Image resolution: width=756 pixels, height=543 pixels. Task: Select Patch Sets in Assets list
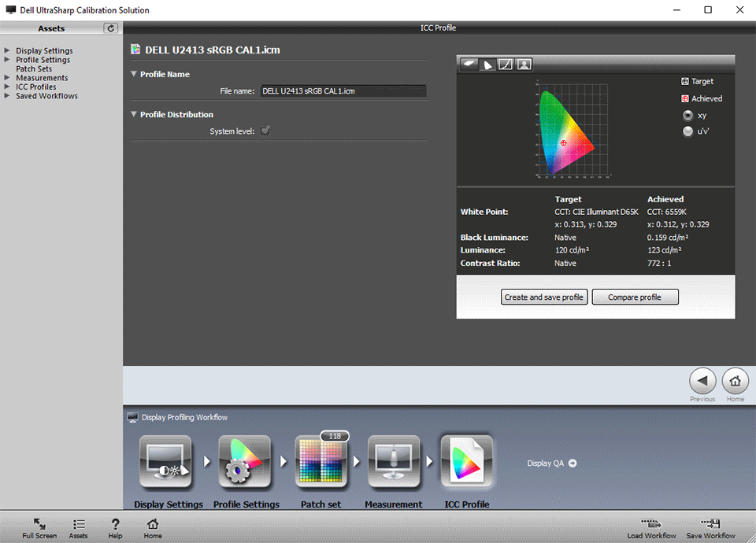[x=34, y=69]
